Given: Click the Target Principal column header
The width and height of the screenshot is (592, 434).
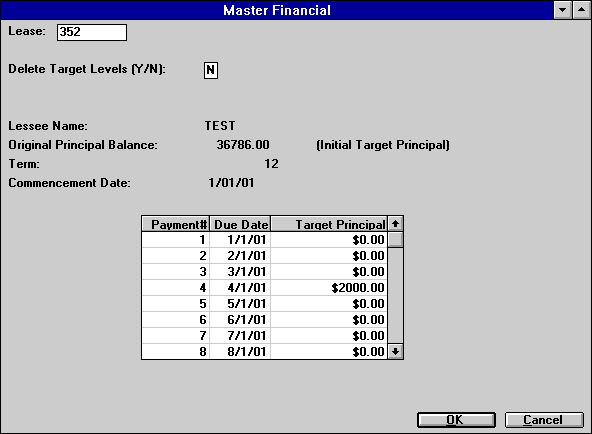Looking at the screenshot, I should pyautogui.click(x=329, y=224).
